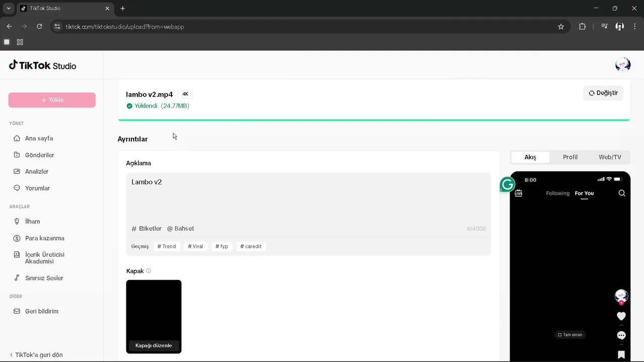This screenshot has width=644, height=362.
Task: Click the Bahset mention button
Action: tap(181, 228)
